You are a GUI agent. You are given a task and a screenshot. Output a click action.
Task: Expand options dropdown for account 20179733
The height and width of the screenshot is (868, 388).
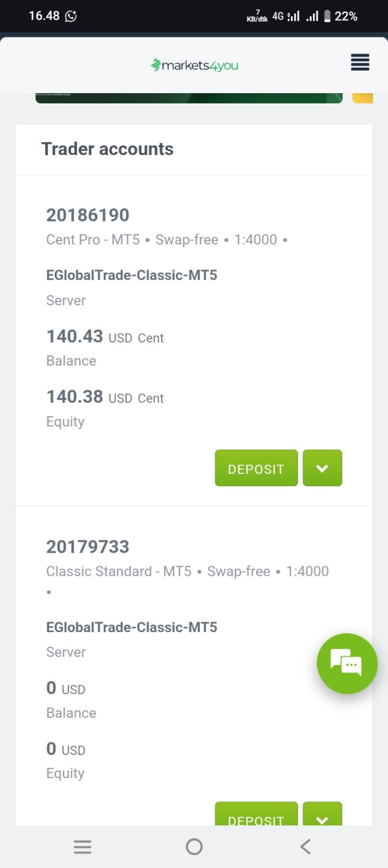(322, 816)
